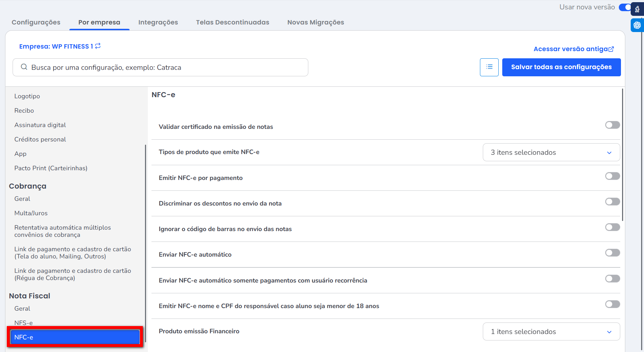644x352 pixels.
Task: Open the Novas Migrações tab
Action: pos(316,22)
